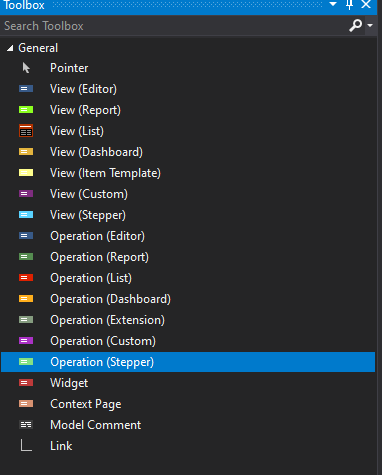The image size is (382, 475).
Task: Click the Context Page salmon icon
Action: pos(26,404)
